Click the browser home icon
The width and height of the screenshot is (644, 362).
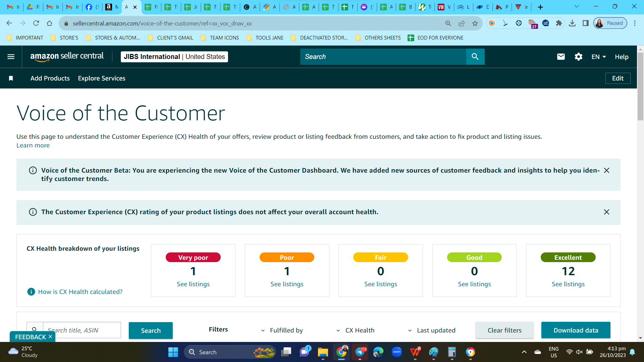click(50, 23)
